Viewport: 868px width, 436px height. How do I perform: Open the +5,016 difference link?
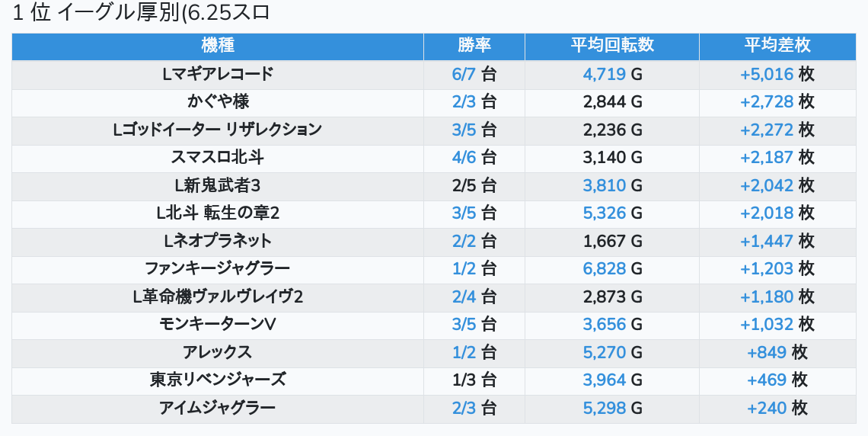(x=767, y=74)
